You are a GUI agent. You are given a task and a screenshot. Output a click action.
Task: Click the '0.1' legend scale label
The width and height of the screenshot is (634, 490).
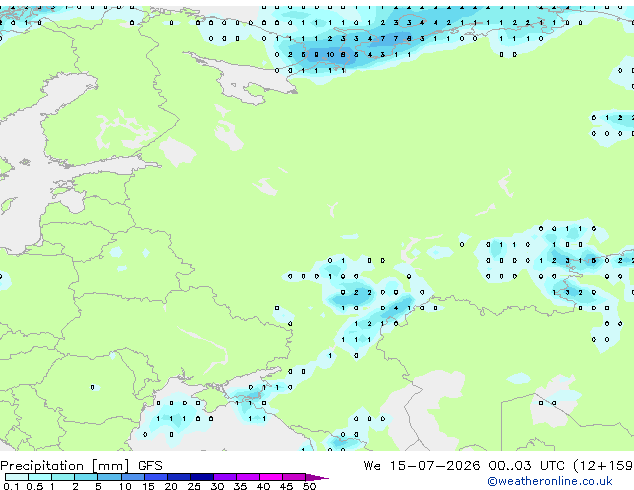point(11,486)
